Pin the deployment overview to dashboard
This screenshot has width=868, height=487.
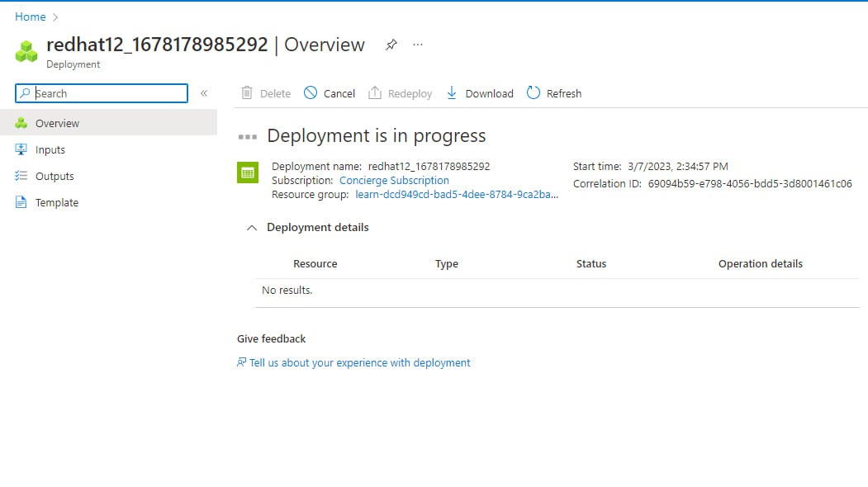coord(391,45)
